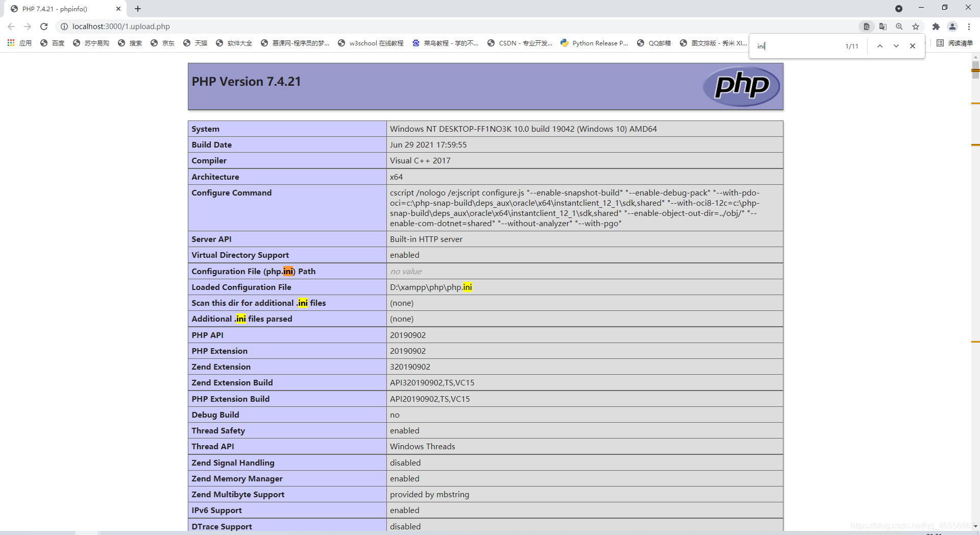Go to next find result
This screenshot has width=980, height=535.
[x=896, y=46]
